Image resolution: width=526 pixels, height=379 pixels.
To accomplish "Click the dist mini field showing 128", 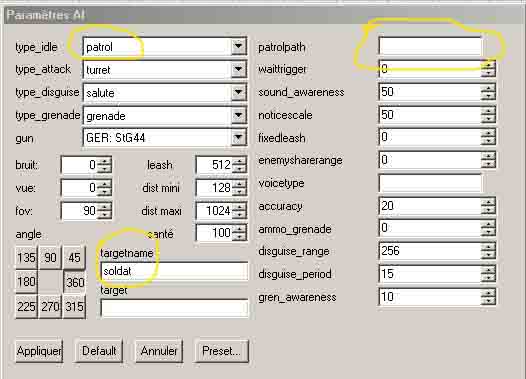I will [x=214, y=187].
